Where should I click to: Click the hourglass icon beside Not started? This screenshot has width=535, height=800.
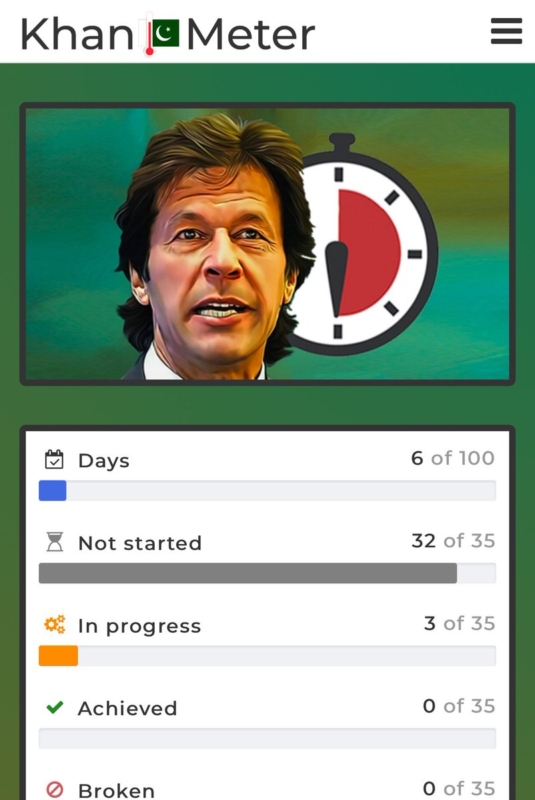[55, 542]
